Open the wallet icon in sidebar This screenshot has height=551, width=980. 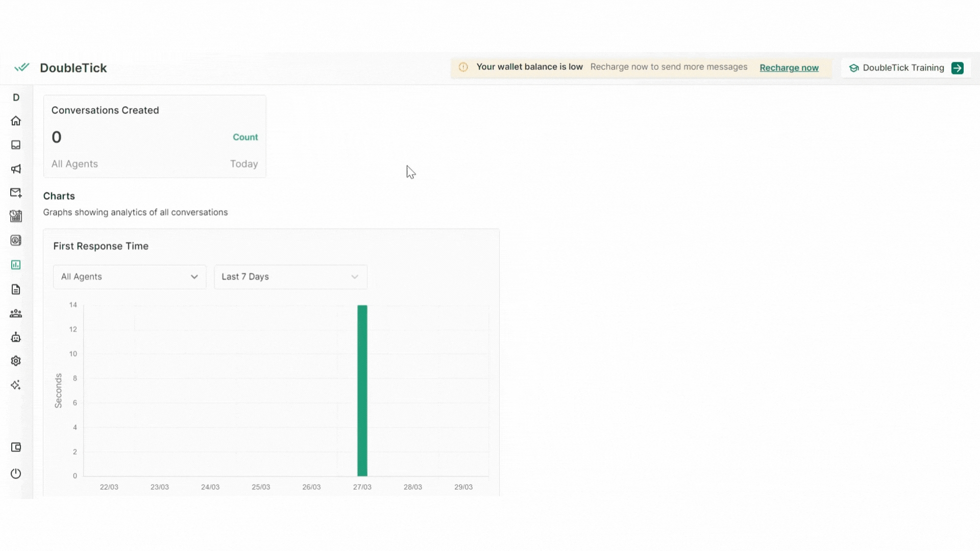[16, 447]
